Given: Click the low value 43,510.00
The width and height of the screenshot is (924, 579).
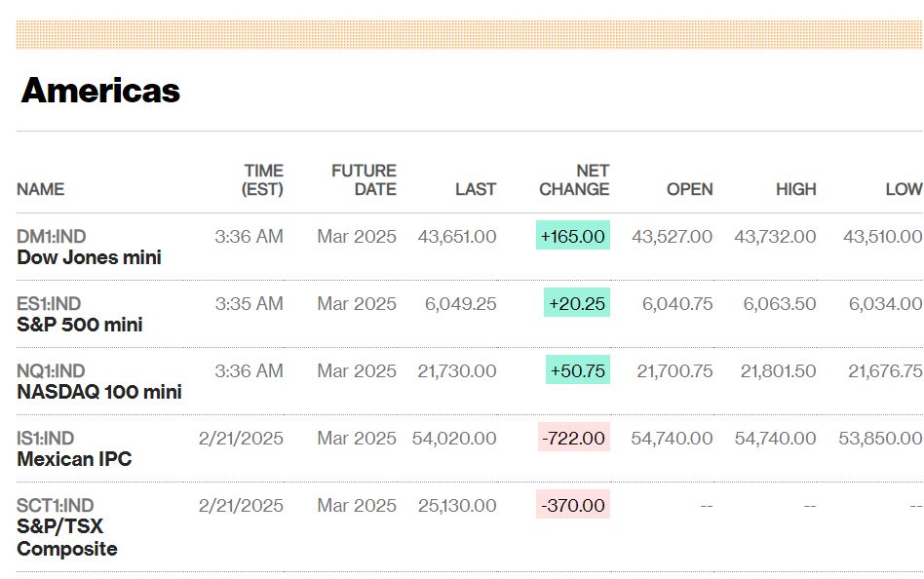Looking at the screenshot, I should pyautogui.click(x=883, y=237).
